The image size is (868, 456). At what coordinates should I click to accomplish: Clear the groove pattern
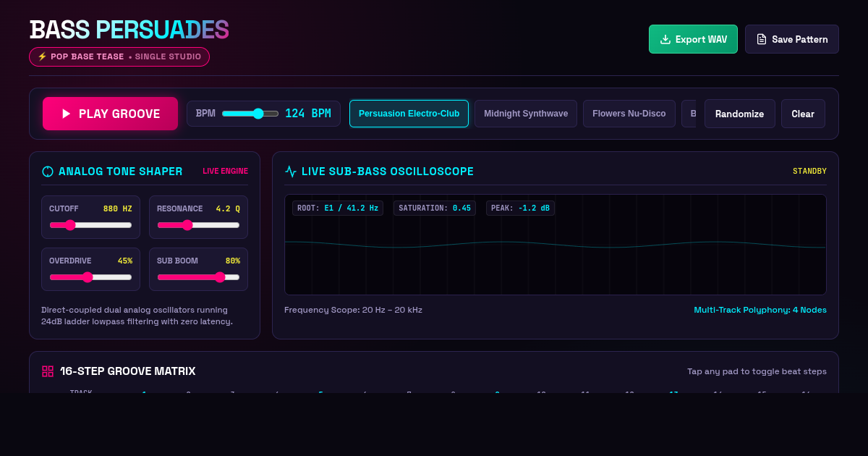(803, 114)
